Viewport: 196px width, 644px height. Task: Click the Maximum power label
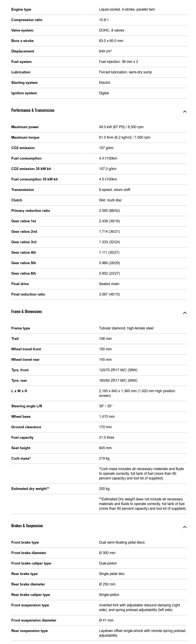[25, 127]
